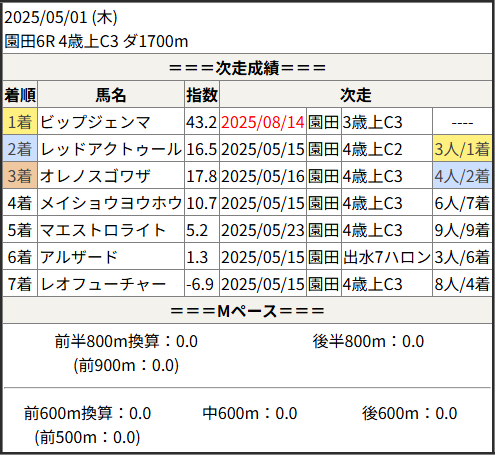The width and height of the screenshot is (495, 455).
Task: Click horse name ビップジェンマ
Action: coord(95,122)
